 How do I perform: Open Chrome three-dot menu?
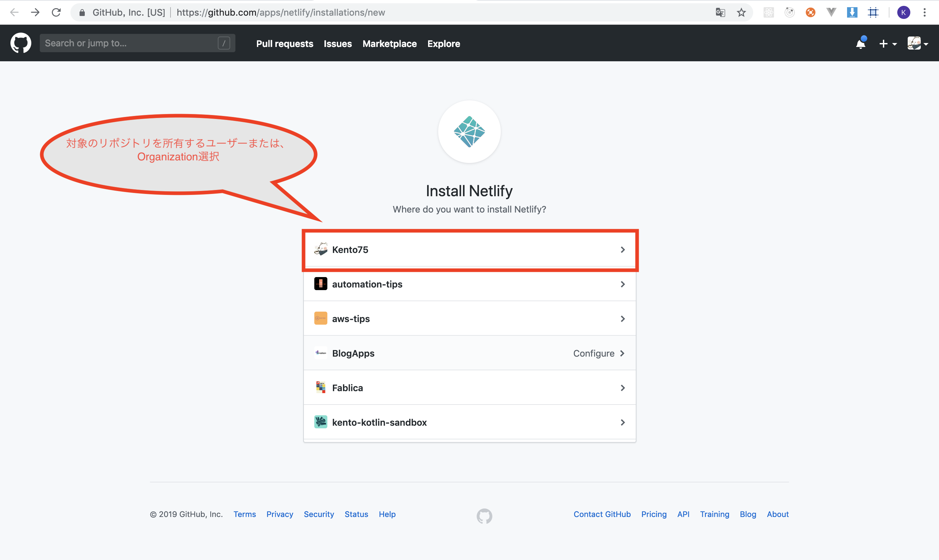[x=924, y=12]
